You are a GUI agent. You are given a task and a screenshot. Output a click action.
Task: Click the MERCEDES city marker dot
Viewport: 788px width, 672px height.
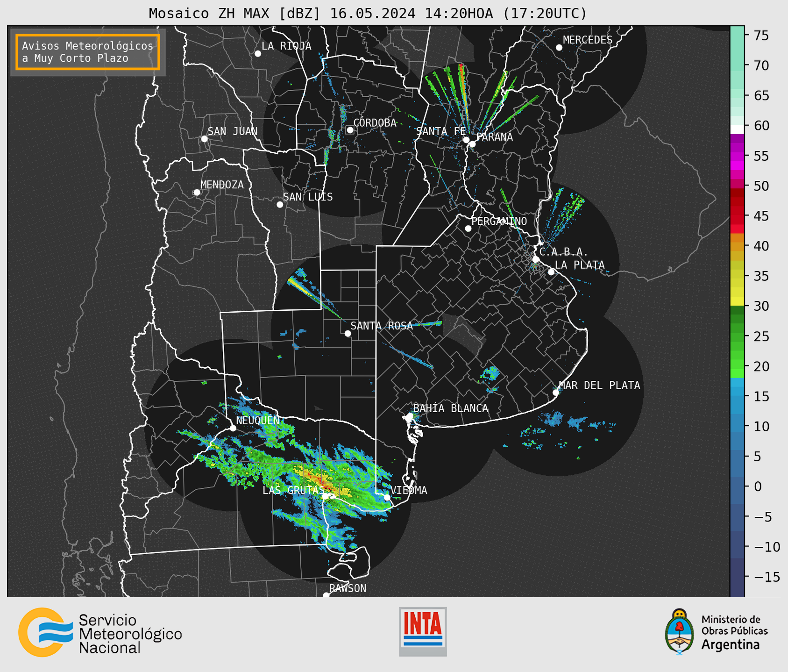(x=559, y=48)
